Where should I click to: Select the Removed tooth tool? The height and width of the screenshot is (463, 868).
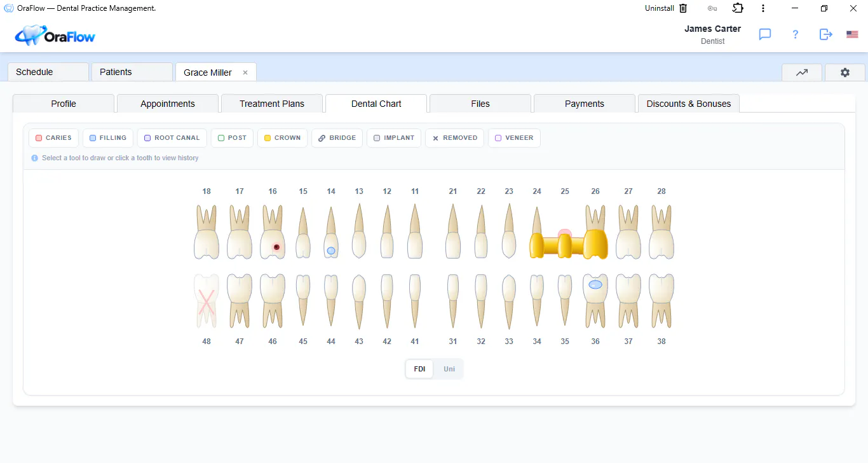(x=454, y=138)
